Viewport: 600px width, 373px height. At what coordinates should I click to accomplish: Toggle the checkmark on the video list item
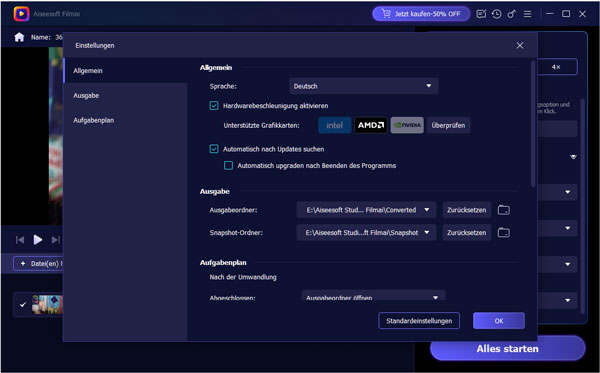point(23,305)
